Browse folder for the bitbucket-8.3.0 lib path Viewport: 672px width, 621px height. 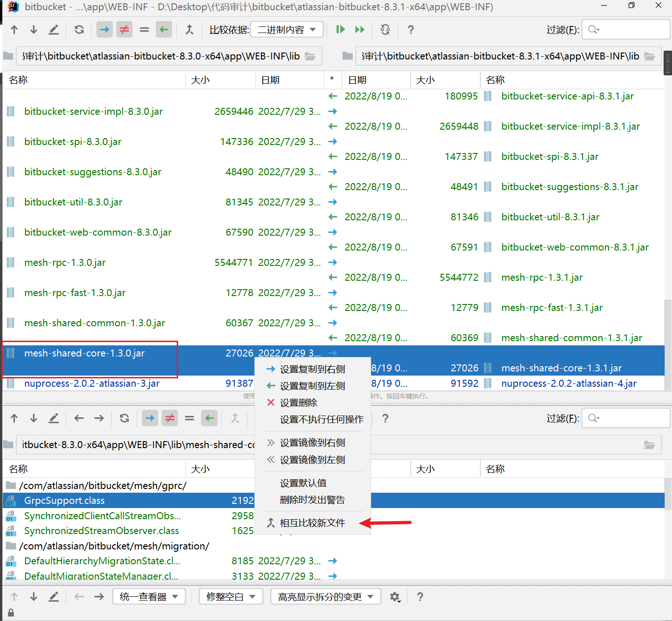310,56
